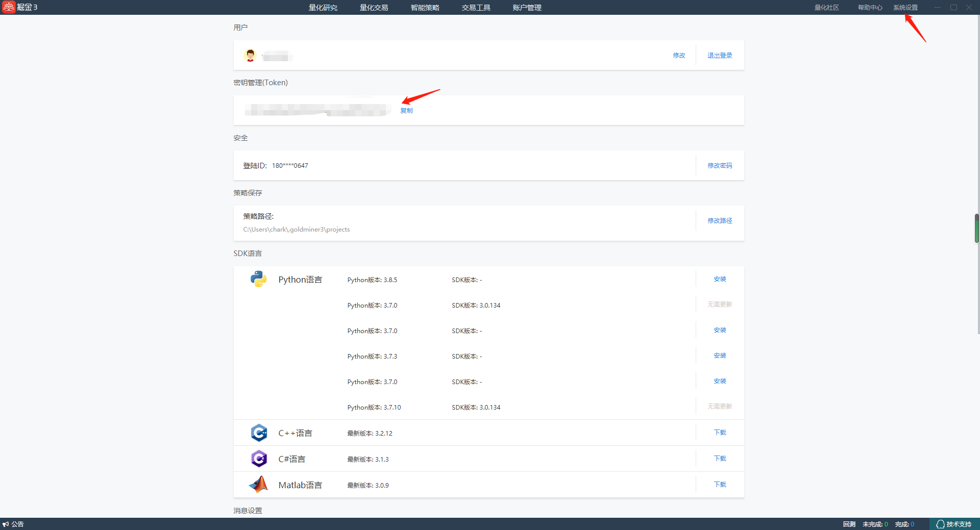Click the C++ language logo icon
980x530 pixels.
259,433
